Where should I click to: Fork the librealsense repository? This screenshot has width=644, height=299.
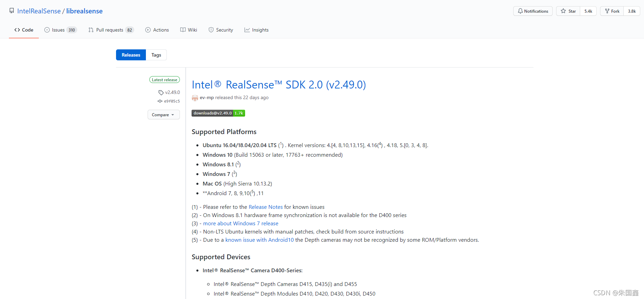[x=612, y=11]
